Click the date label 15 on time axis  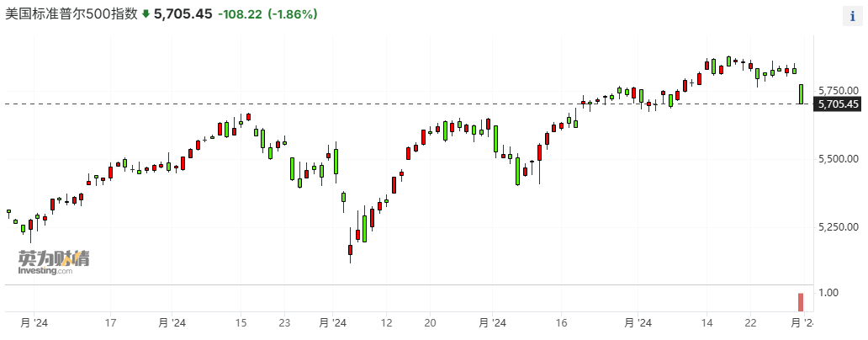[241, 322]
